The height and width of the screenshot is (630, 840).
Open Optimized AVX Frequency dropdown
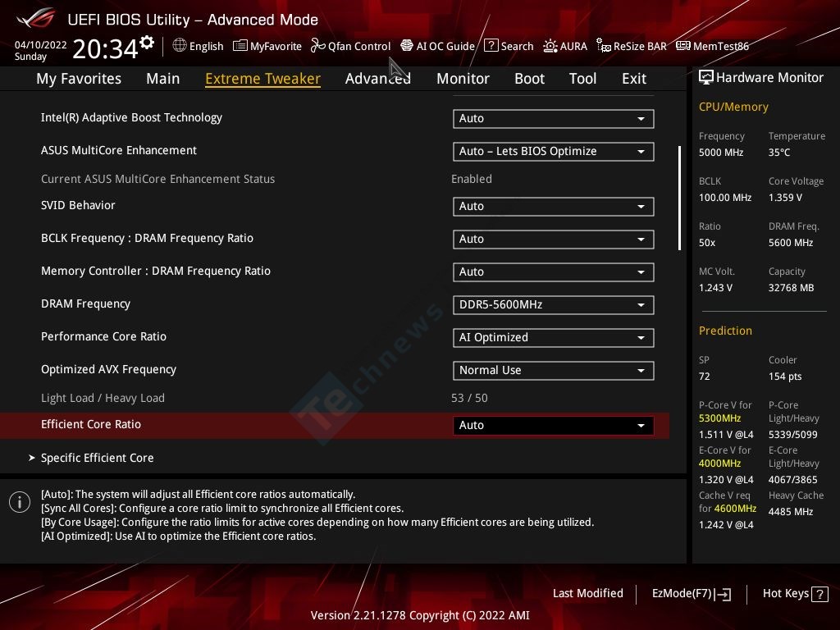coord(554,371)
